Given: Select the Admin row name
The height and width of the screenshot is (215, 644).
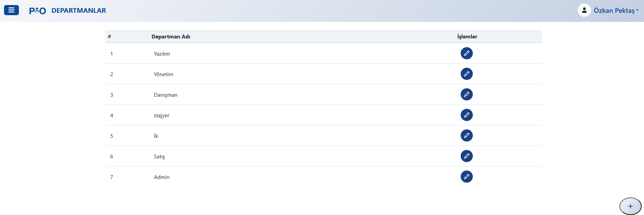Looking at the screenshot, I should coord(161,177).
